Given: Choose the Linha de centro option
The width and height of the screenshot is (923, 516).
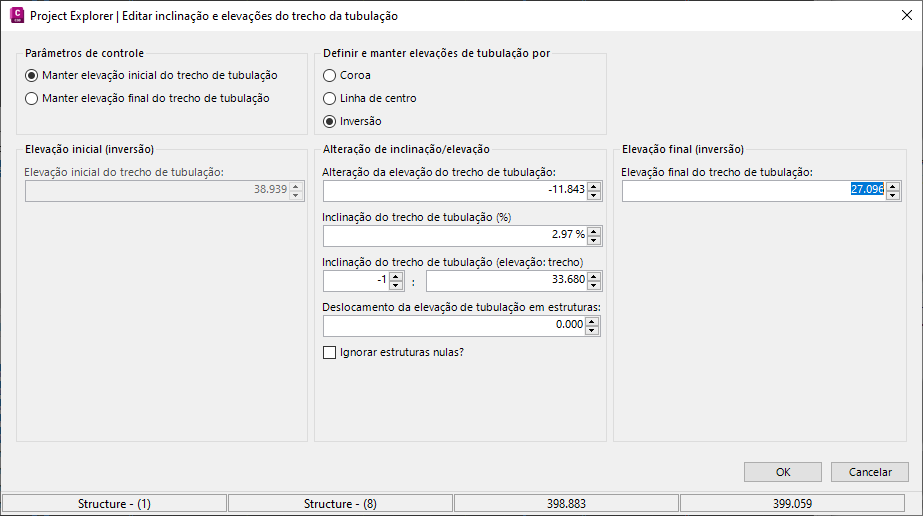Looking at the screenshot, I should pos(330,98).
